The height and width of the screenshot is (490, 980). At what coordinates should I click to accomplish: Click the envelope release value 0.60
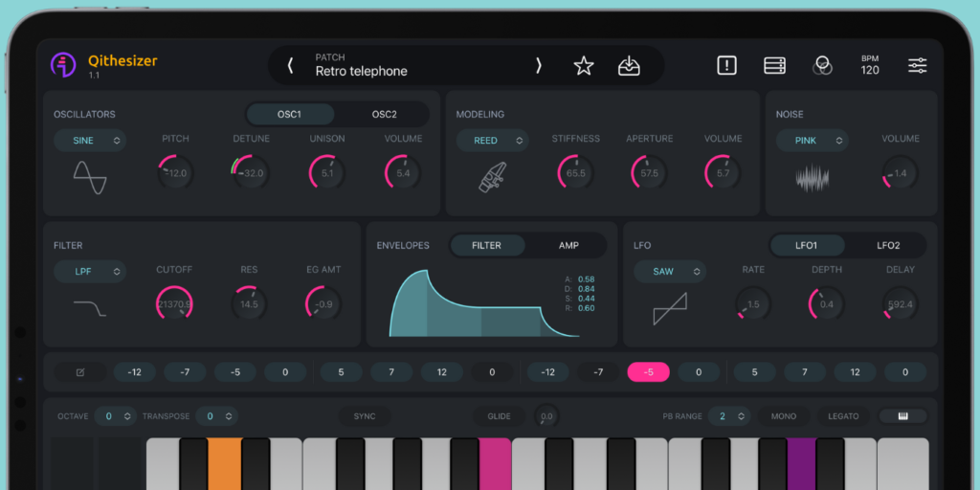[587, 308]
